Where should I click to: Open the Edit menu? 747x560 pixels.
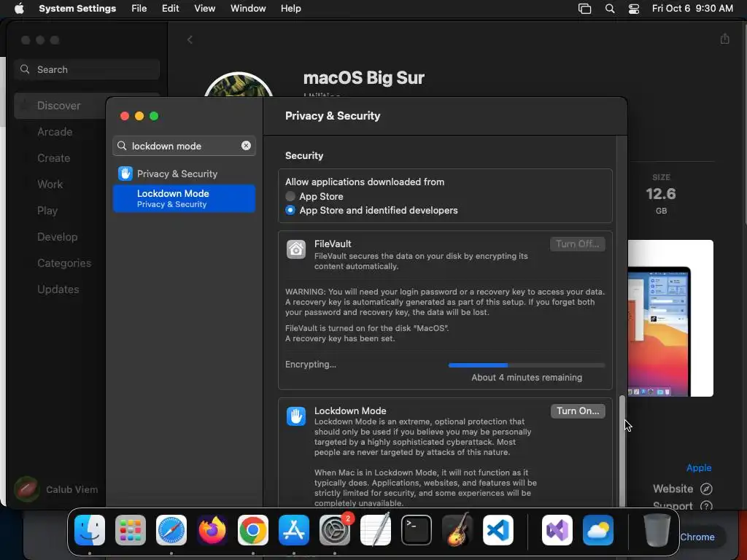click(170, 9)
